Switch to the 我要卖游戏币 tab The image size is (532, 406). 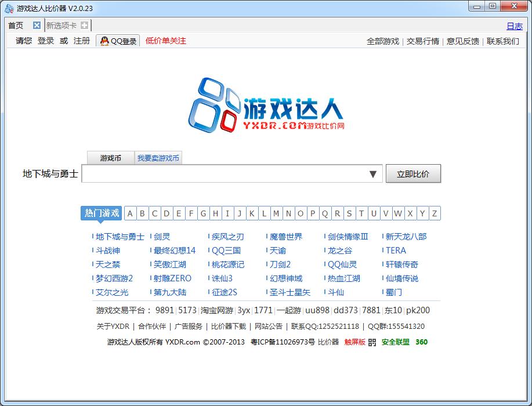coord(158,158)
